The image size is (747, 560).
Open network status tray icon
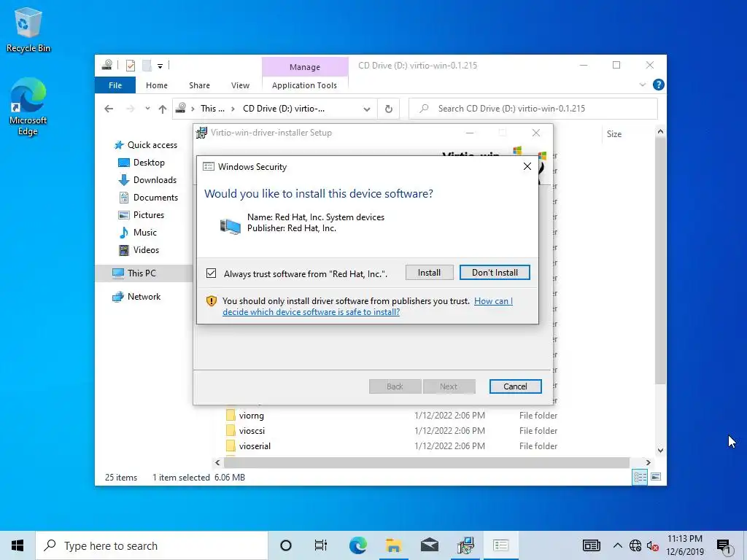(635, 545)
